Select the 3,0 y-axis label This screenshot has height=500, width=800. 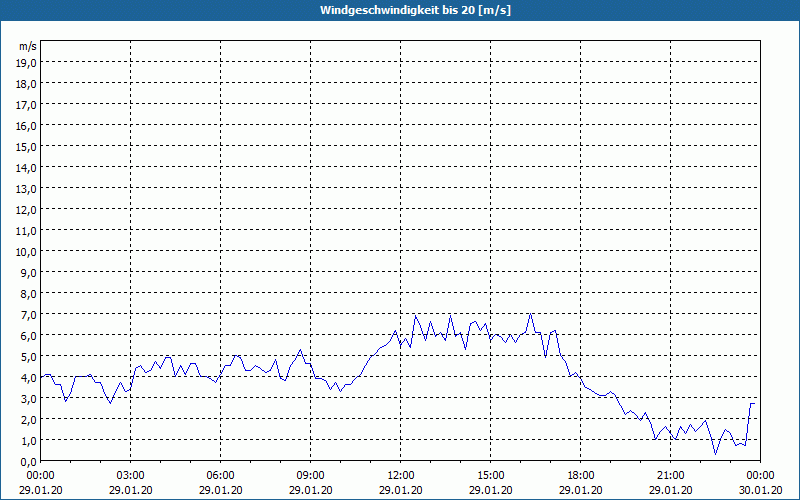click(x=30, y=398)
